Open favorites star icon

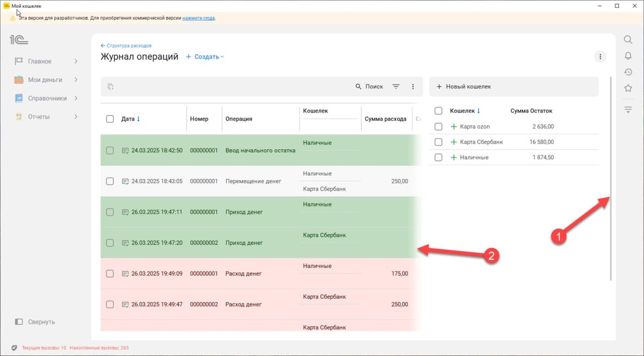point(627,88)
